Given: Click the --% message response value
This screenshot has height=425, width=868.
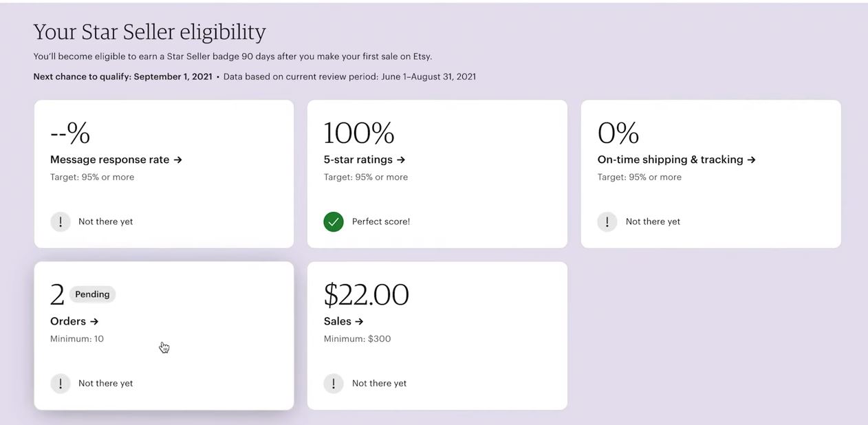Looking at the screenshot, I should 70,133.
